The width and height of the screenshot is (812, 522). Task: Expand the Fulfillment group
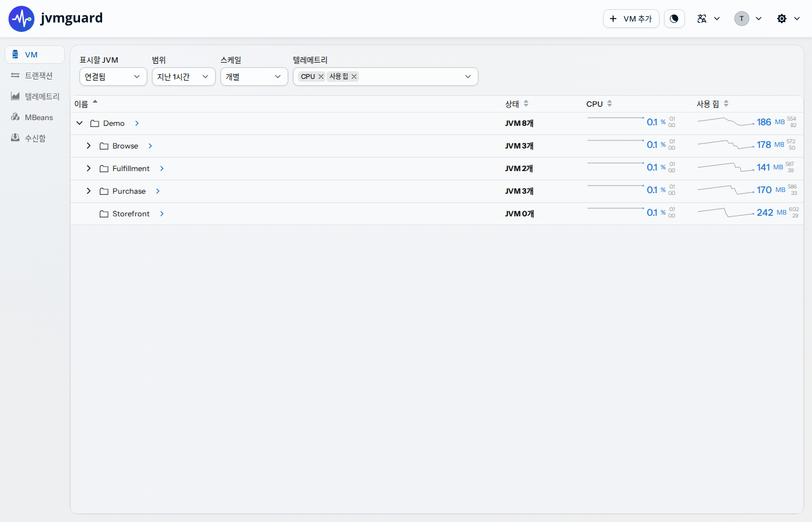click(88, 169)
